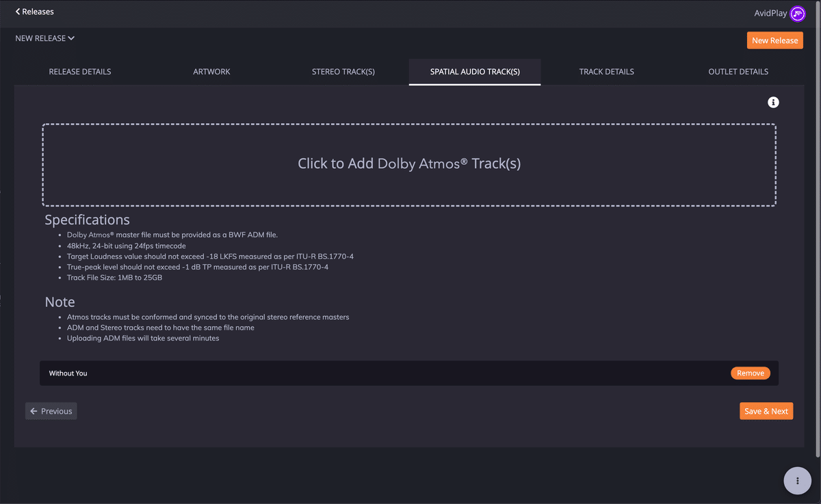Click the Target Loudness -18 LKFS line
Screen dimensions: 821x504
(210, 256)
